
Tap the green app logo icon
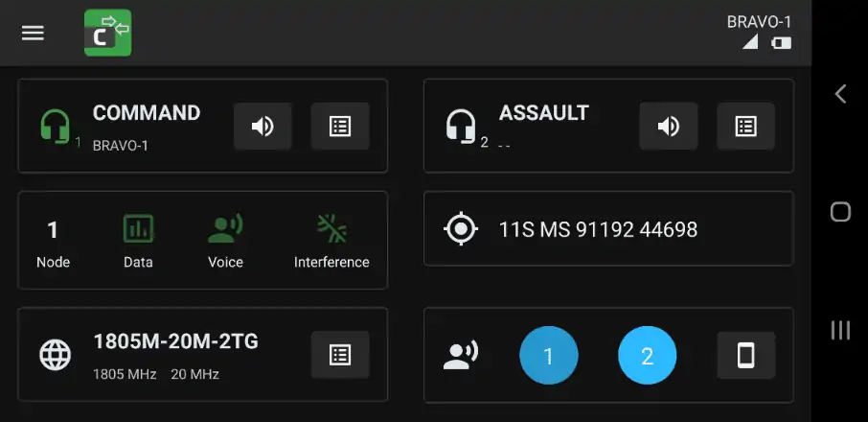click(108, 33)
